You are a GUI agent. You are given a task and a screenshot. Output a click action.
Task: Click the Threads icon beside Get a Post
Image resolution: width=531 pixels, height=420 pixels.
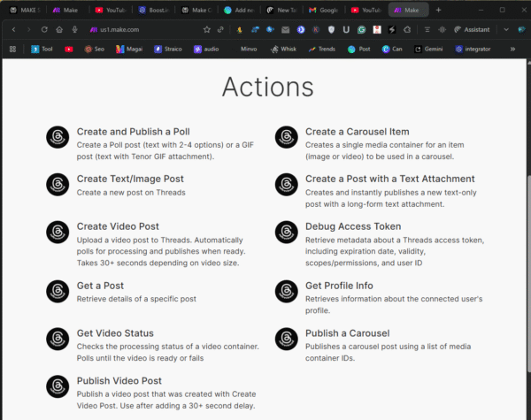(x=58, y=292)
